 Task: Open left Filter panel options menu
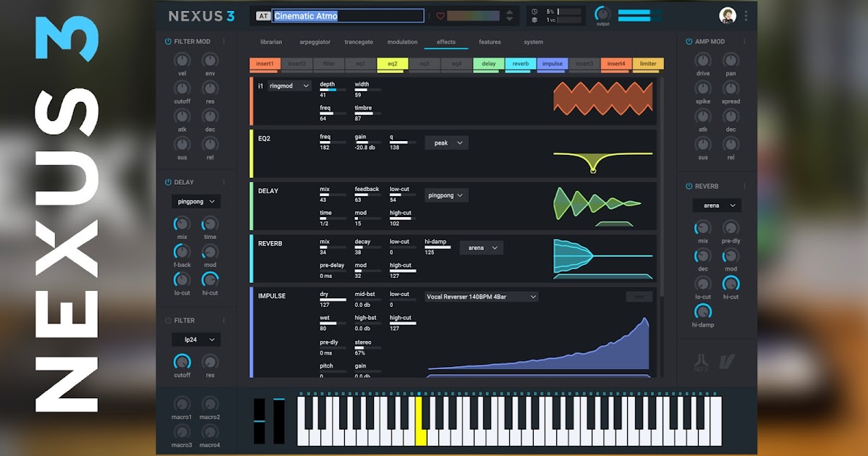point(224,321)
